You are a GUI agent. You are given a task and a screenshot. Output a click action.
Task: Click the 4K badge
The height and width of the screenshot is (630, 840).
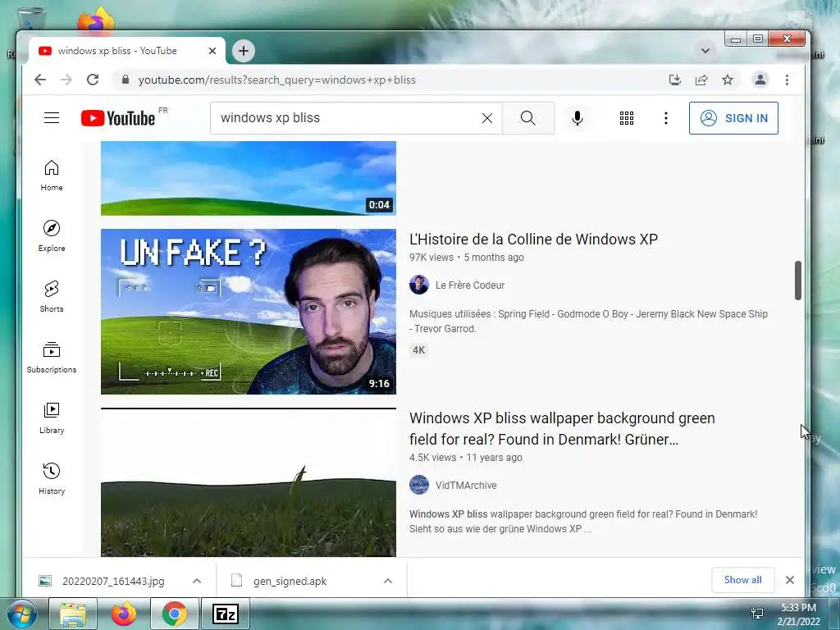point(418,350)
